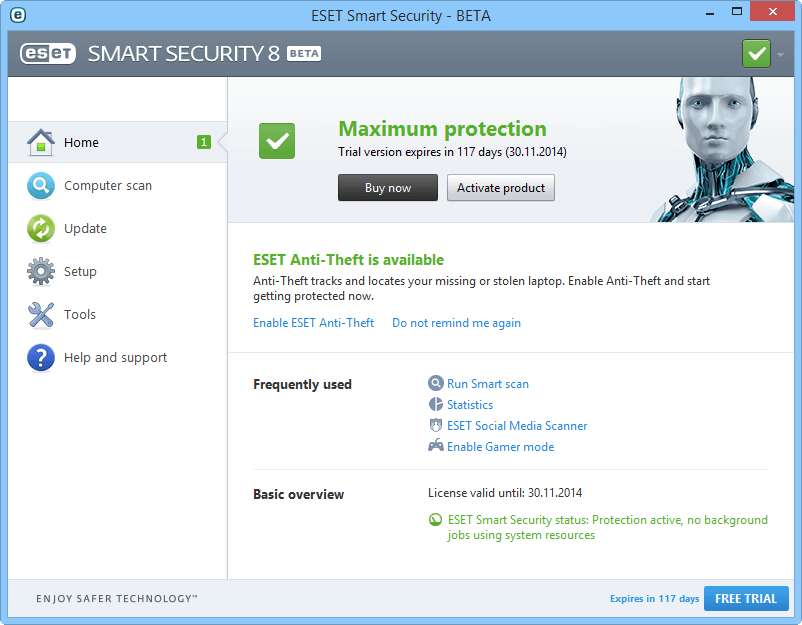This screenshot has height=625, width=802.
Task: Open the Home section
Action: point(118,142)
